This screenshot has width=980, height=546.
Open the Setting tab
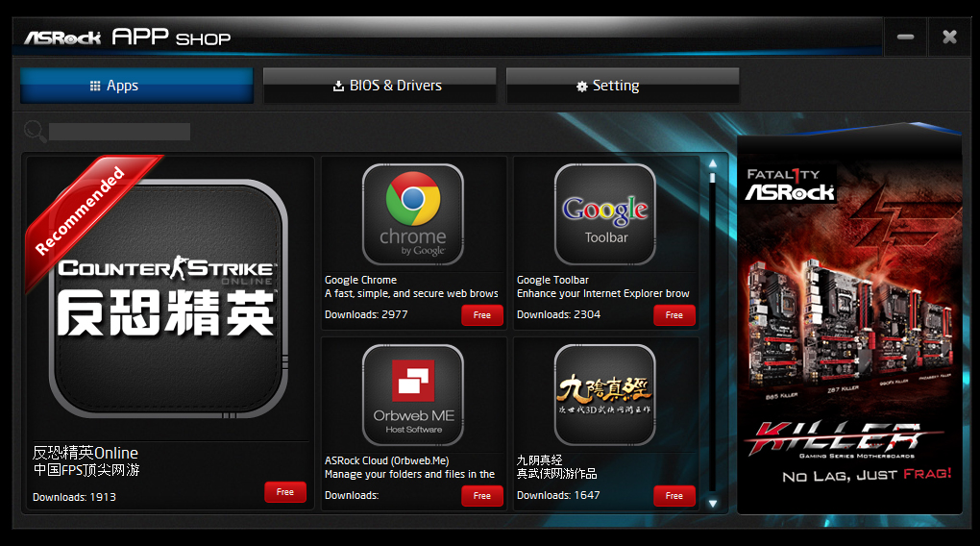(x=623, y=85)
